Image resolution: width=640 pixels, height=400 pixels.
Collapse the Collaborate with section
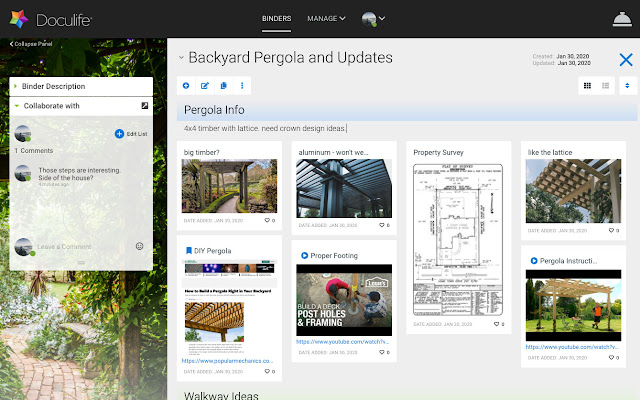(16, 105)
